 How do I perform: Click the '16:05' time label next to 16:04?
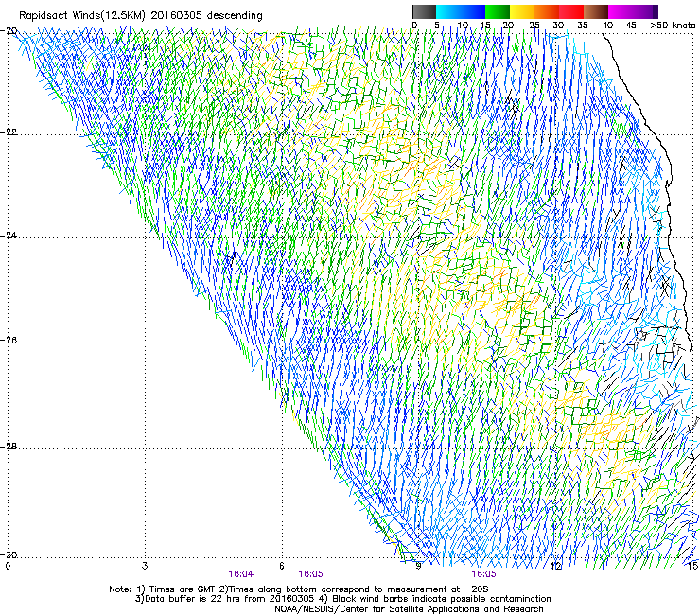(x=310, y=574)
